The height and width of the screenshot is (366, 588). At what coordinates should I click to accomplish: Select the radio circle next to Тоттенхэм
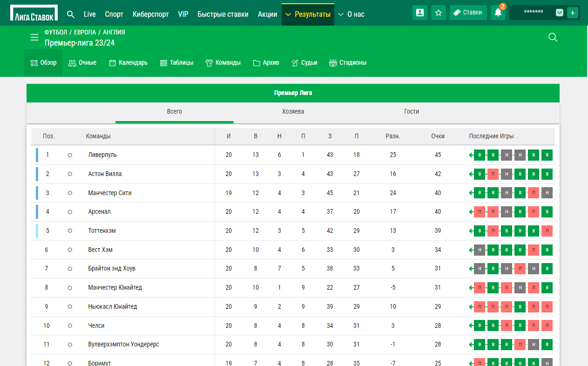pos(70,230)
